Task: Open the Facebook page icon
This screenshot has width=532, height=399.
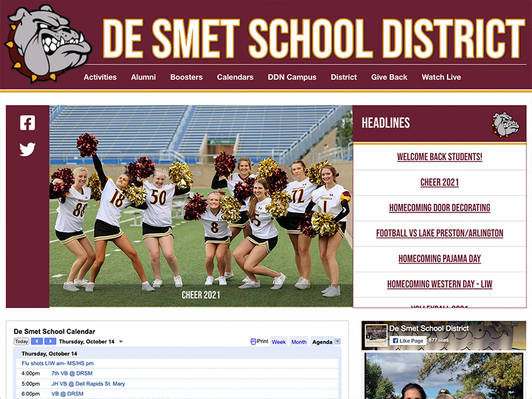Action: (x=27, y=123)
